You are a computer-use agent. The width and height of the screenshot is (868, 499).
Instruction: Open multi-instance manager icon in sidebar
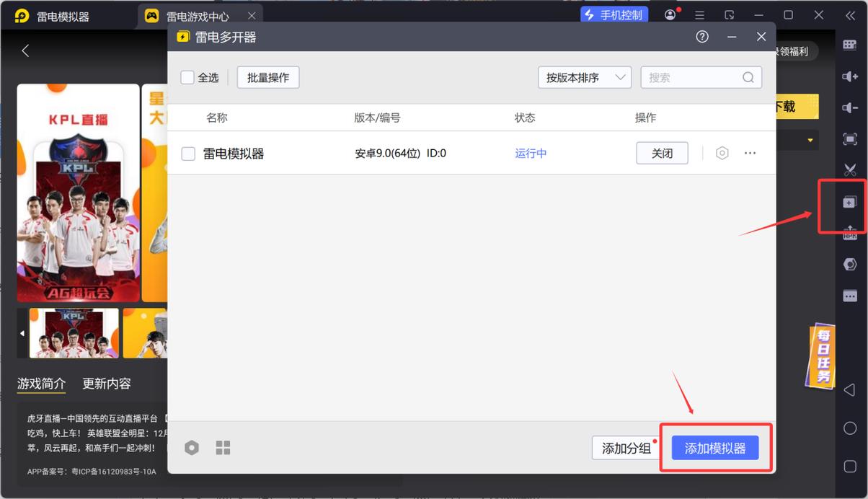(850, 203)
